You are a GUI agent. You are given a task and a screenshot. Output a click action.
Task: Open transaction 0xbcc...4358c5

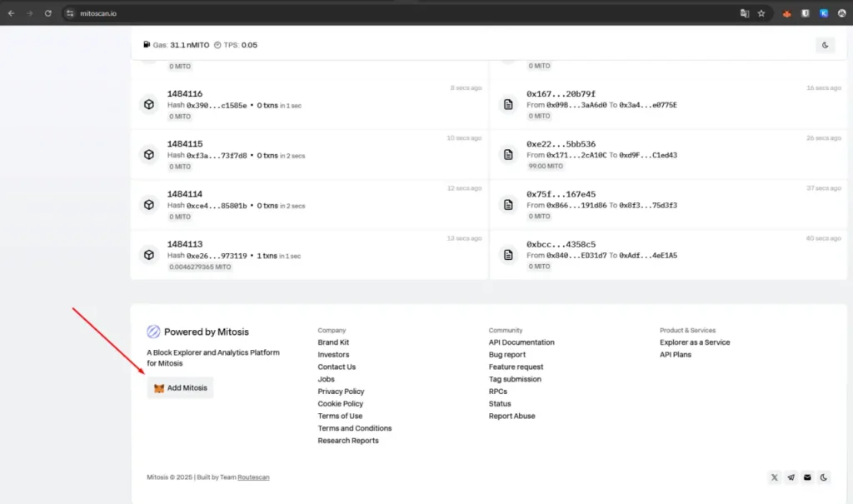(561, 244)
